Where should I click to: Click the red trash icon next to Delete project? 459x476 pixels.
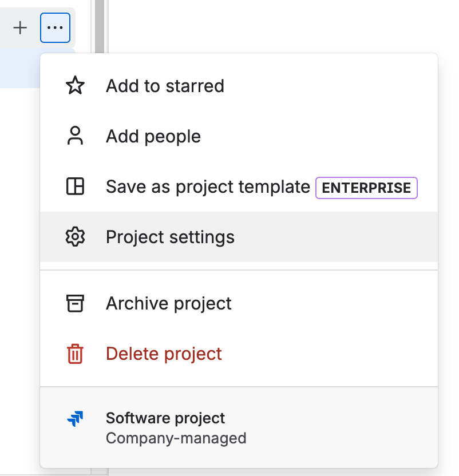pyautogui.click(x=75, y=354)
